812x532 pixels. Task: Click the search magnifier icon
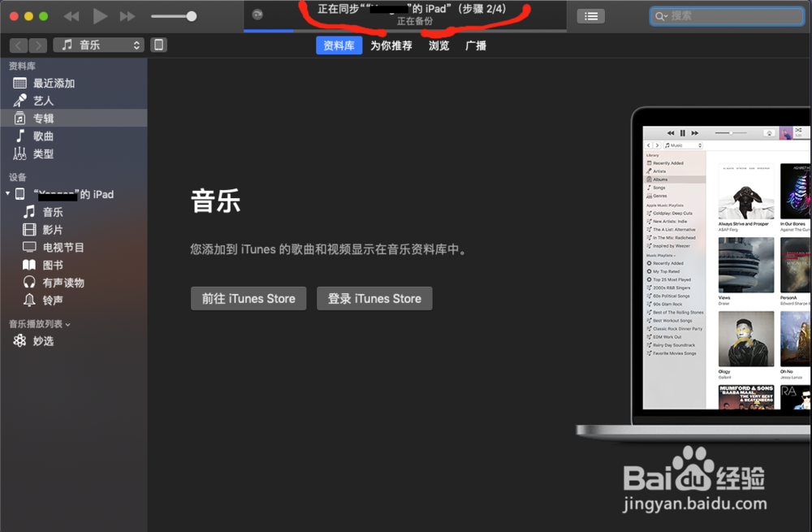661,16
